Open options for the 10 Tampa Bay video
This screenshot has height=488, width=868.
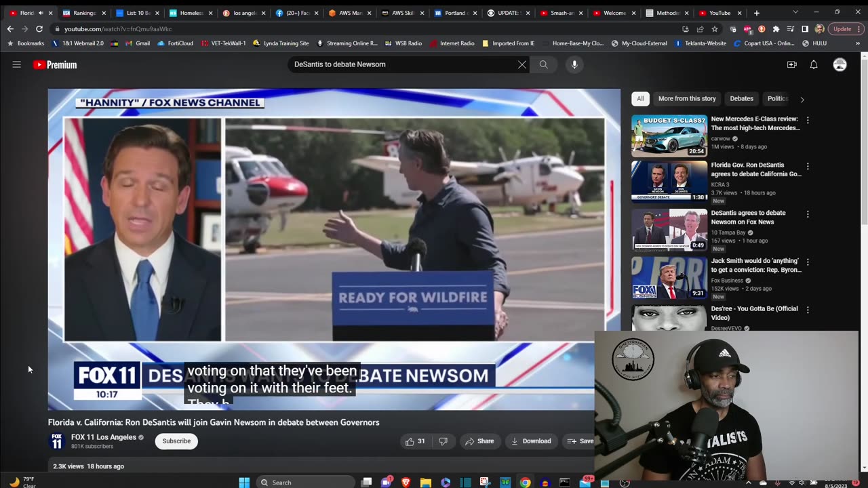tap(807, 214)
